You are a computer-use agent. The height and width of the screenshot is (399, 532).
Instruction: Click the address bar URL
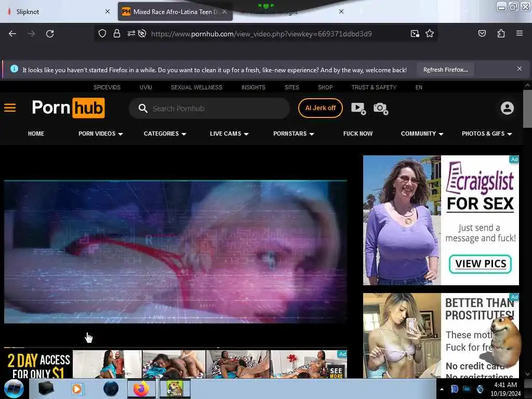(261, 34)
